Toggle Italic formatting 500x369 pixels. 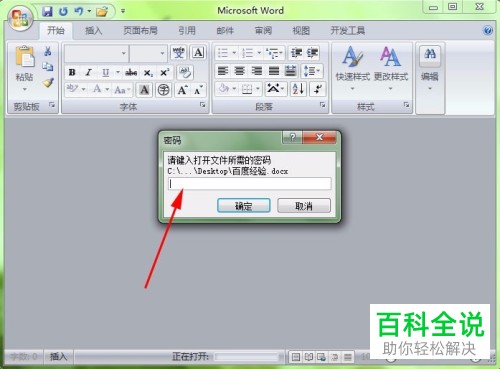click(x=89, y=72)
